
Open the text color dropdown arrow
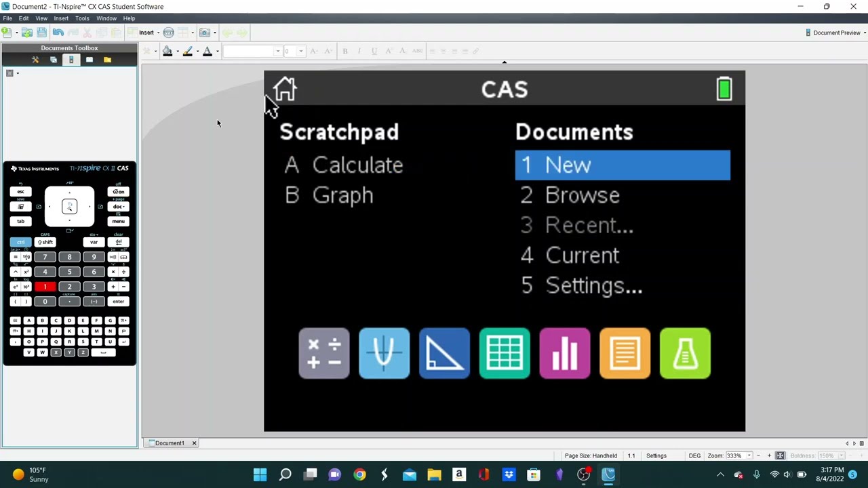[x=217, y=52]
